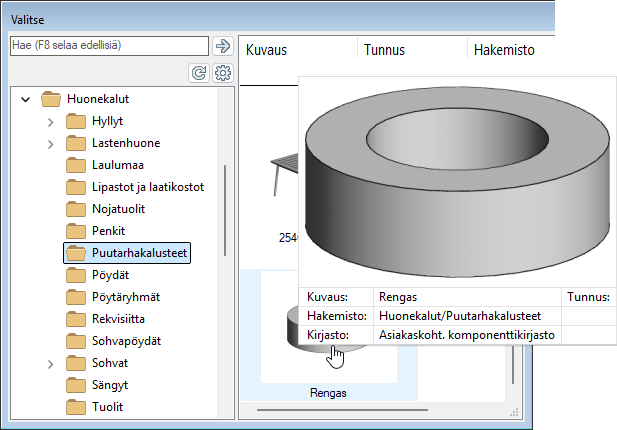617x430 pixels.
Task: Collapse the Huonekalut tree node
Action: [x=25, y=99]
